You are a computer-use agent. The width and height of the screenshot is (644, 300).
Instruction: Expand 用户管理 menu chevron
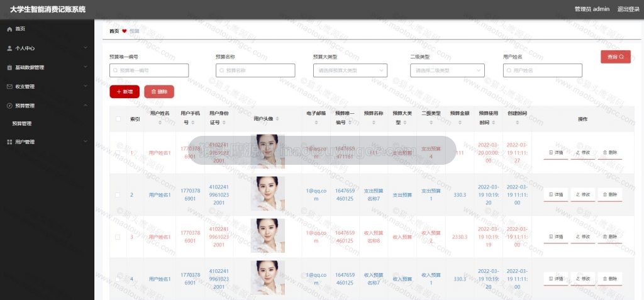[86, 142]
